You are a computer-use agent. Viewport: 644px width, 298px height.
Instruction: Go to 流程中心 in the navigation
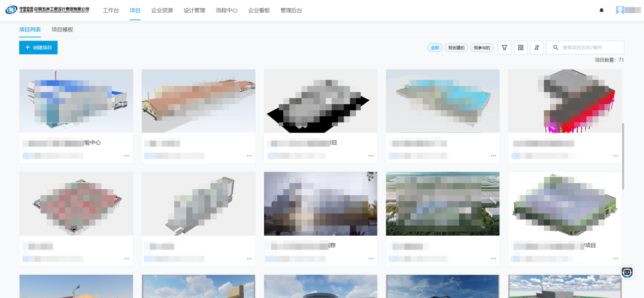tap(226, 10)
